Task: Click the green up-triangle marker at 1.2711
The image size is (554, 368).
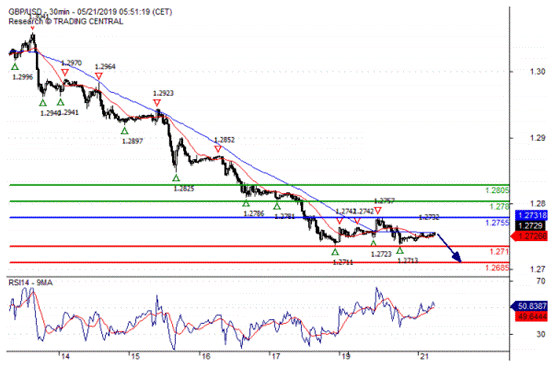Action: pyautogui.click(x=335, y=252)
